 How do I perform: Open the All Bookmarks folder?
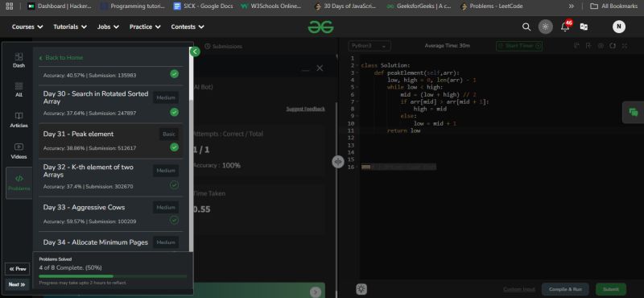click(614, 6)
